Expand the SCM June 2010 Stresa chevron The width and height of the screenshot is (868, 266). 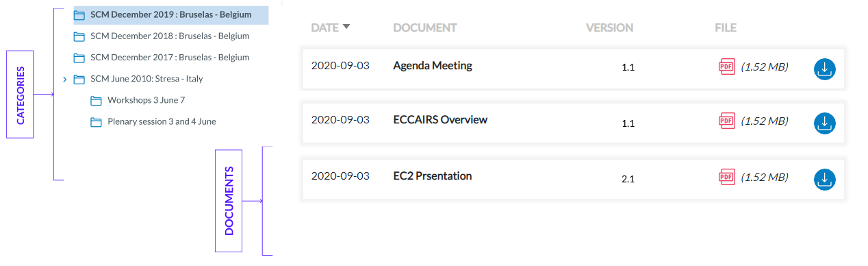pyautogui.click(x=64, y=80)
